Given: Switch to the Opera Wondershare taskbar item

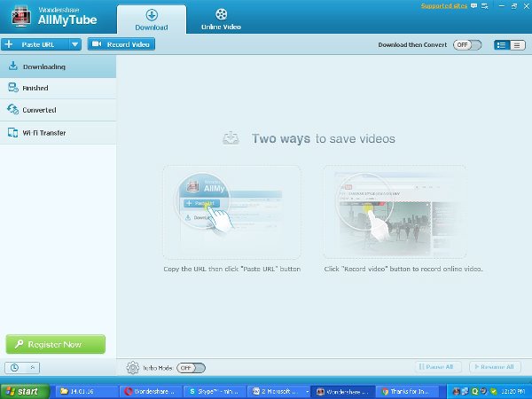Looking at the screenshot, I should (151, 392).
